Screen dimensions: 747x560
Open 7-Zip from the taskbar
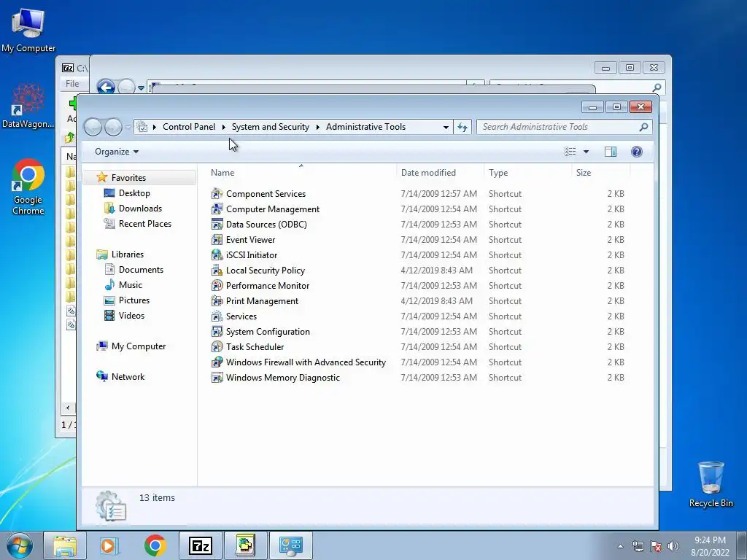pos(200,545)
